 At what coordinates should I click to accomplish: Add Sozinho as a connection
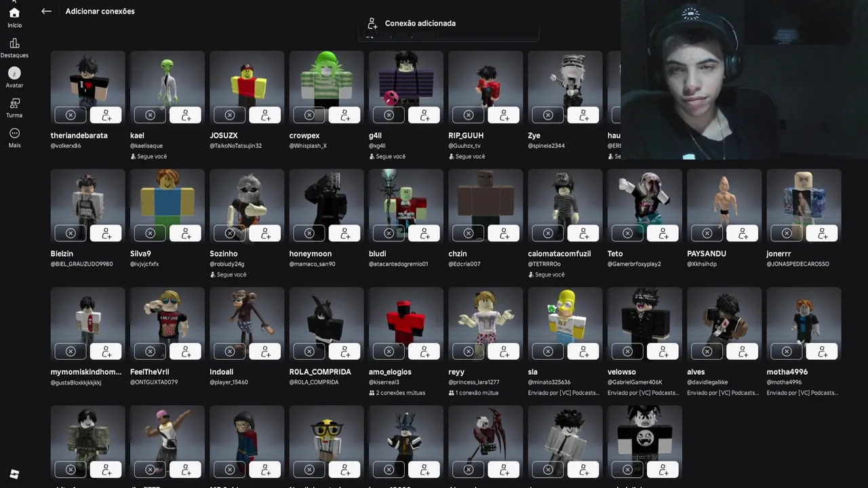click(265, 233)
